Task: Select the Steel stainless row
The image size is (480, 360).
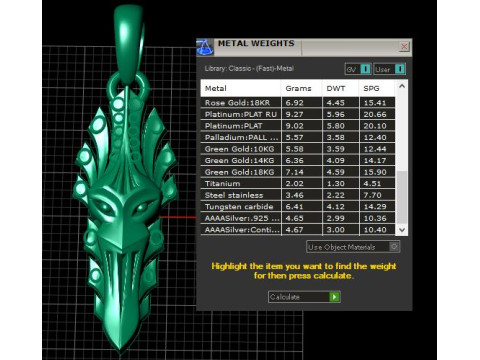Action: [298, 195]
